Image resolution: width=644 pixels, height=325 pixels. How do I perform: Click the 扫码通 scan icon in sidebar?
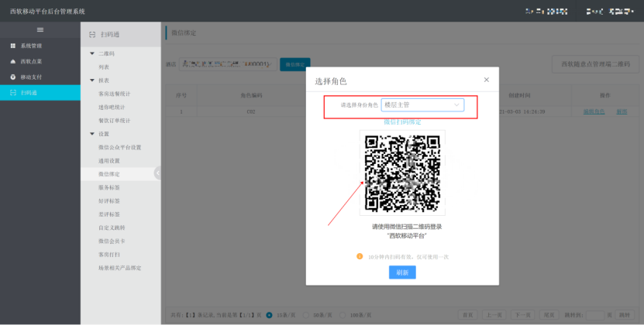click(x=12, y=93)
